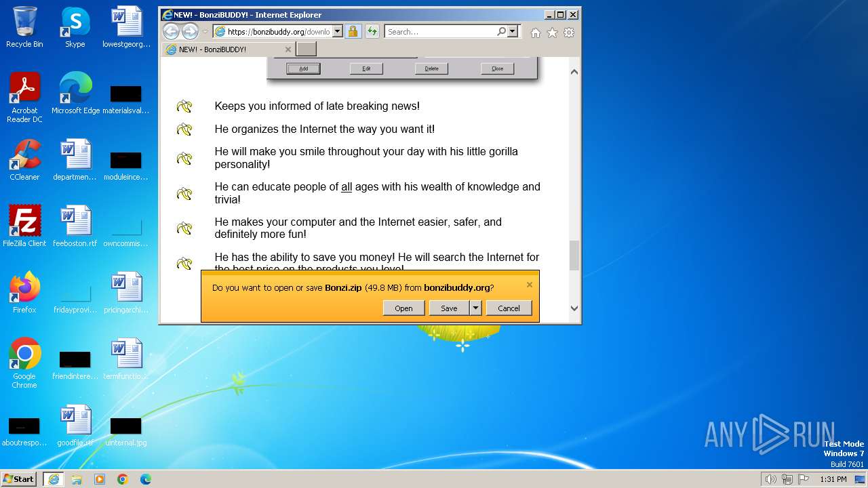Click the Start button

tap(19, 479)
